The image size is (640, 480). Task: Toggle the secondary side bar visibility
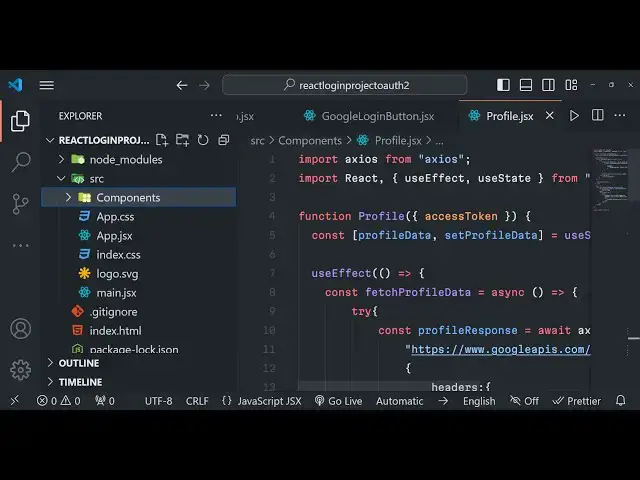(548, 85)
